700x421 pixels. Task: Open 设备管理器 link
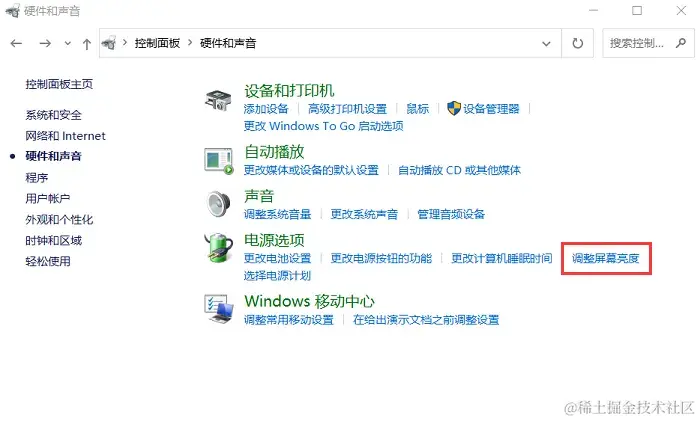(491, 108)
